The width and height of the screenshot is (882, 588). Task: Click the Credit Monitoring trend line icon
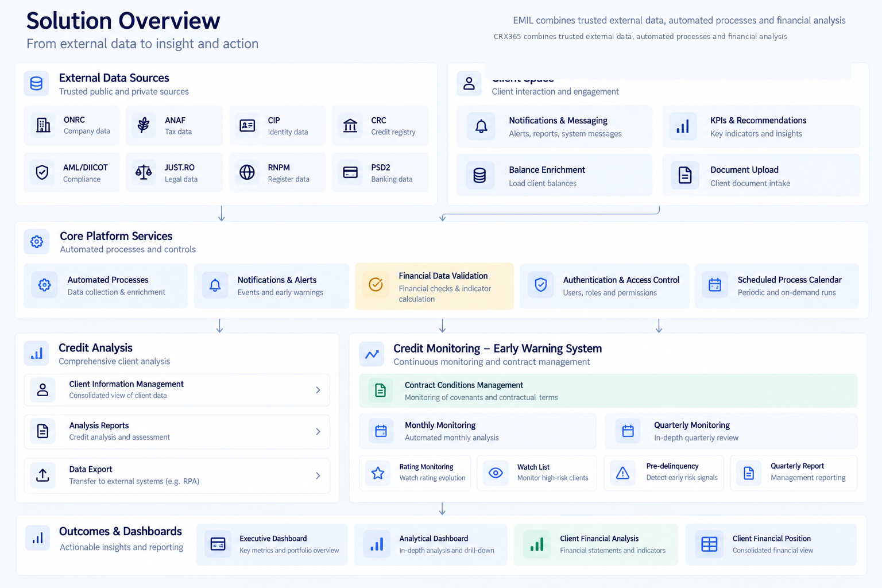click(x=372, y=354)
